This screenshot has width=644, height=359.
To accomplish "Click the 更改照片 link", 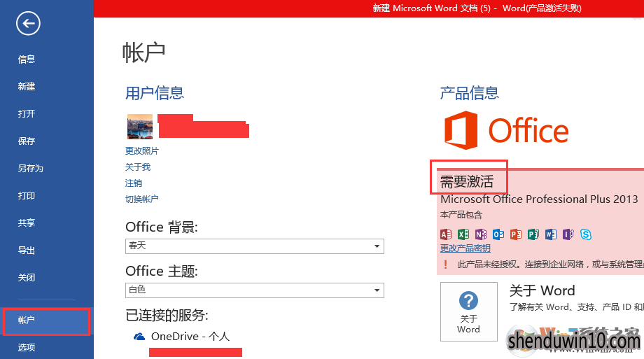I will tap(141, 150).
